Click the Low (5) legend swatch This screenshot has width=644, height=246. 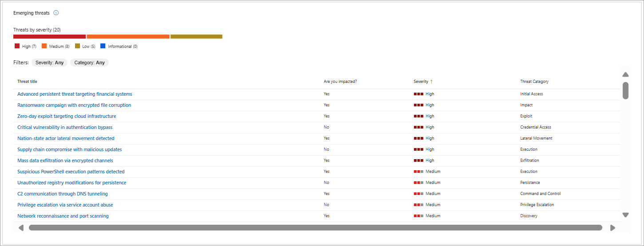(x=77, y=46)
